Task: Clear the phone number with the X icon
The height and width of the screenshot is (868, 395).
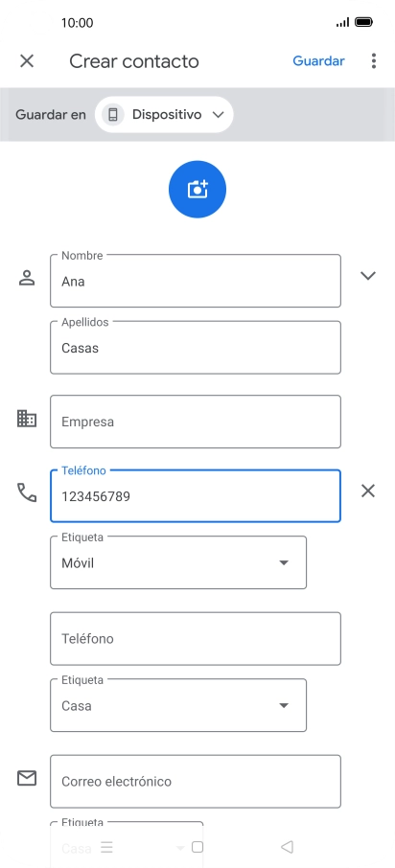Action: (368, 491)
